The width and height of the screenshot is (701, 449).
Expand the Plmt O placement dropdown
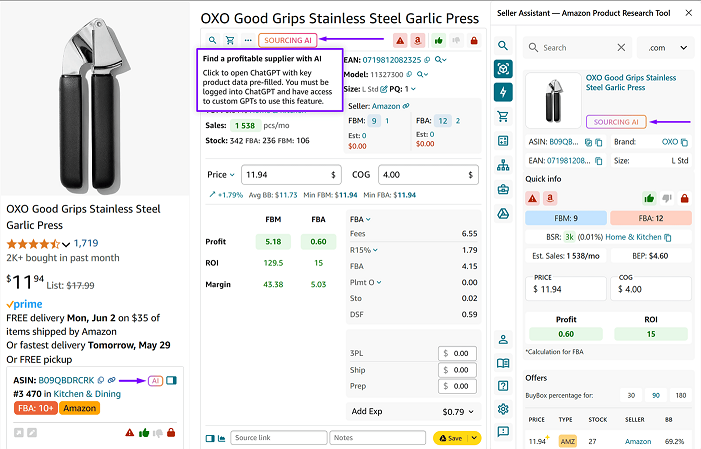(x=365, y=282)
